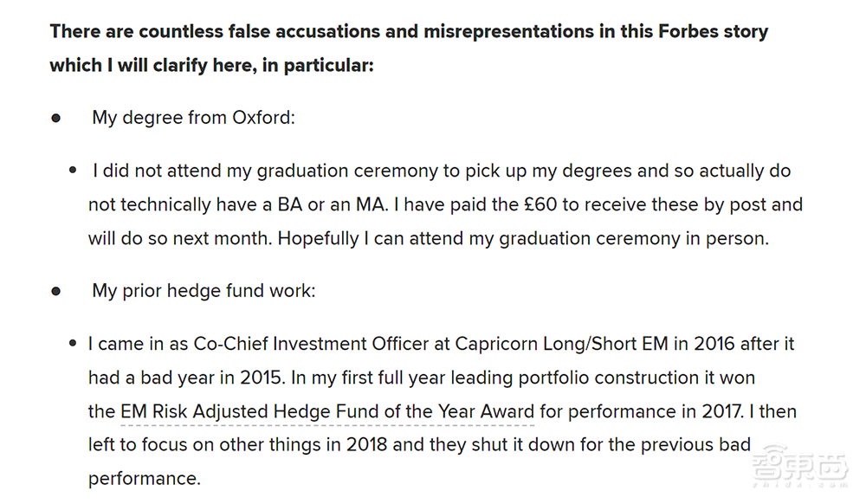The width and height of the screenshot is (866, 504).
Task: Click the sub-bullet before "I came in as"
Action: (x=74, y=344)
